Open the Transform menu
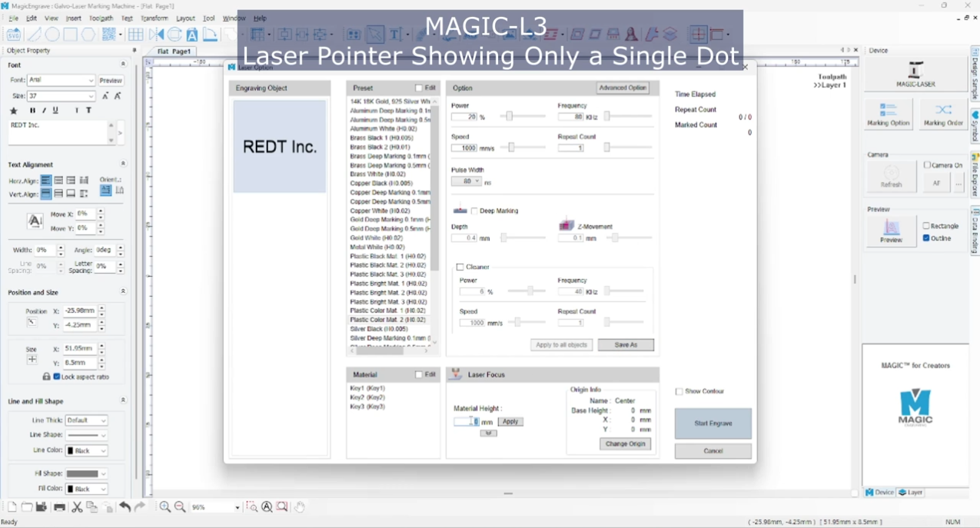980x528 pixels. [x=154, y=18]
